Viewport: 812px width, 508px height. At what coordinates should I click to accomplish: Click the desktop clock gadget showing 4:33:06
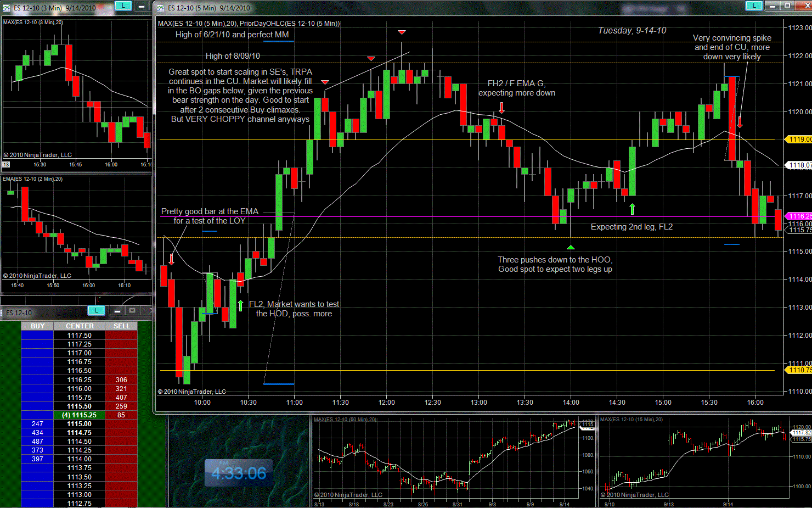[239, 473]
